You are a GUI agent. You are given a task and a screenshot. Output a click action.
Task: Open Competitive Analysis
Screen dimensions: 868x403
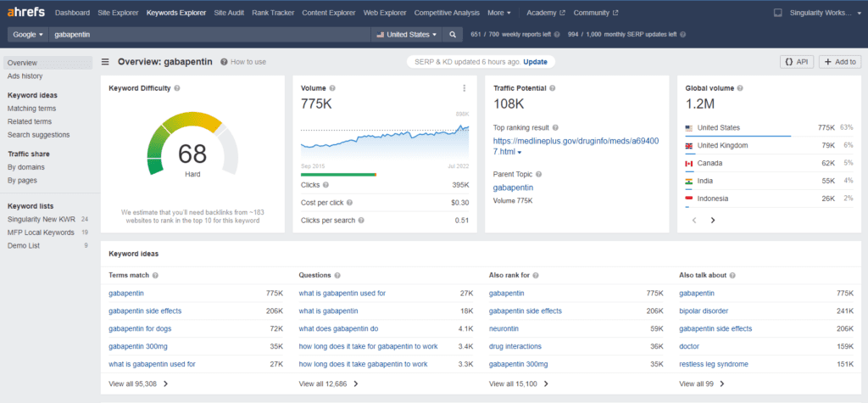tap(447, 12)
